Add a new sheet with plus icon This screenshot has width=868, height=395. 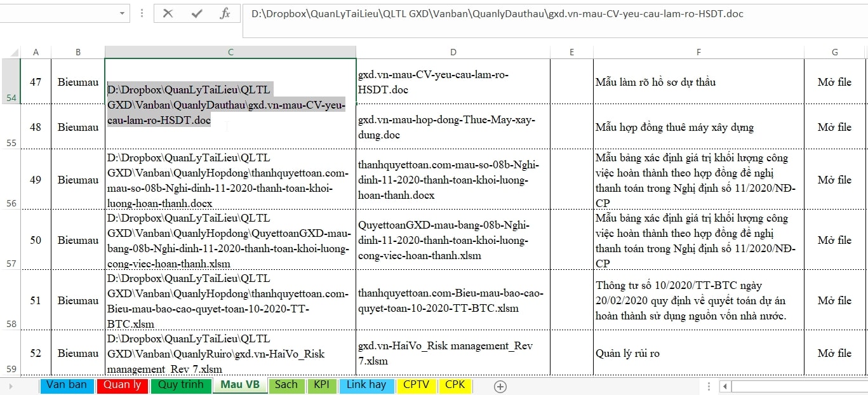click(x=500, y=386)
